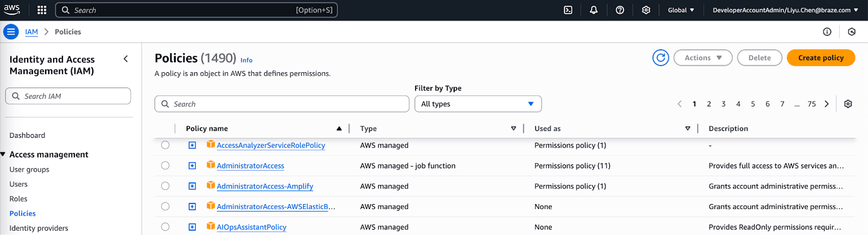Click the policies search field
Image resolution: width=868 pixels, height=235 pixels.
(x=282, y=104)
